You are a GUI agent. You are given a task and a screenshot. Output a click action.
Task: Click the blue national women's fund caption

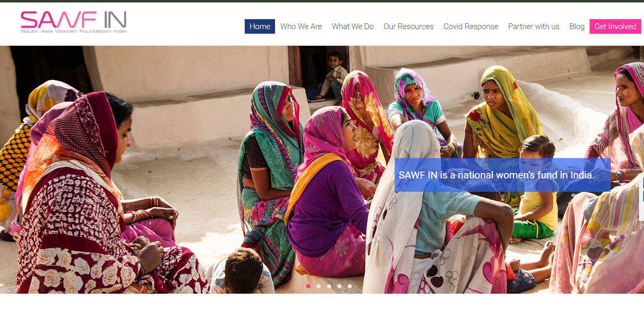click(x=502, y=175)
